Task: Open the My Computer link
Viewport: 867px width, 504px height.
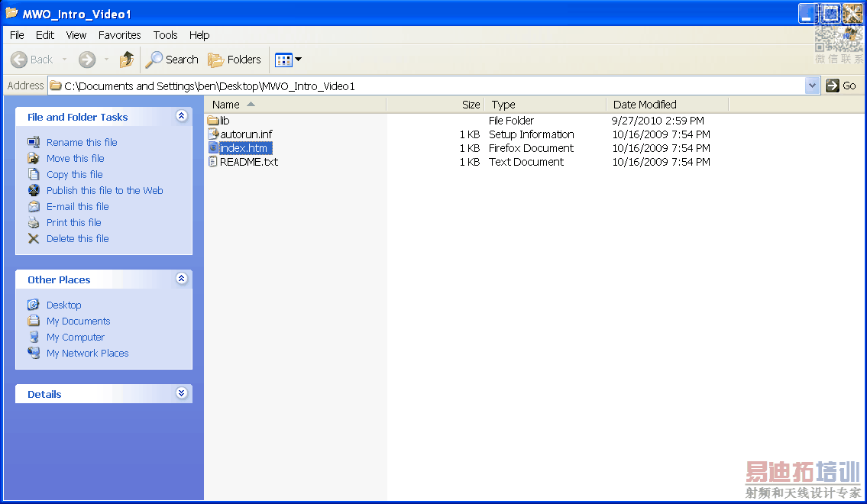Action: 75,337
